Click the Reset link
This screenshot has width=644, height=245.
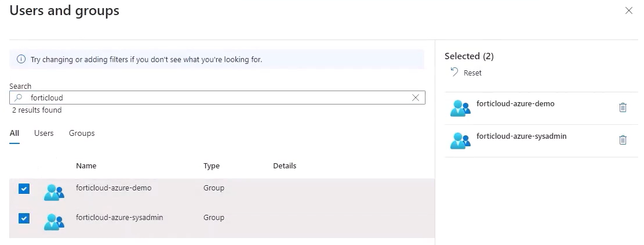[472, 73]
